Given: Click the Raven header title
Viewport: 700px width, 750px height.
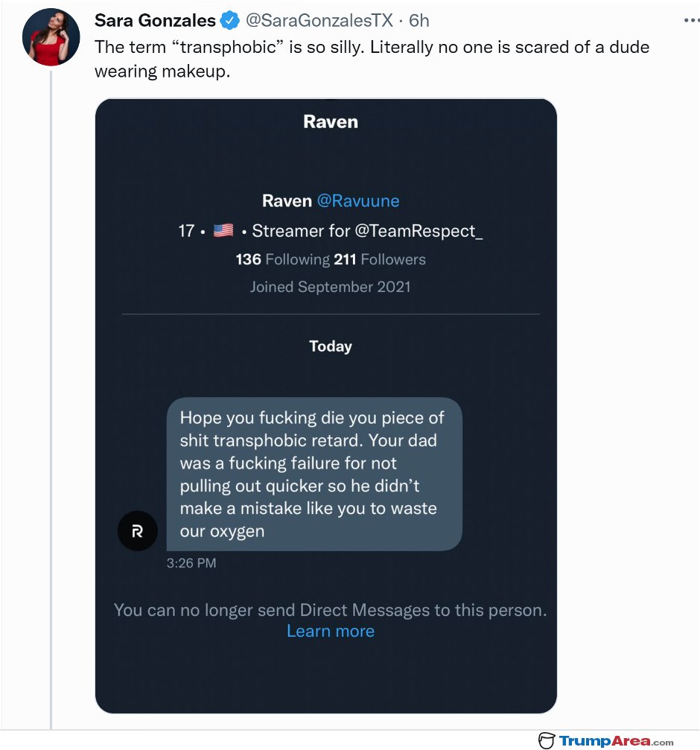Looking at the screenshot, I should (331, 121).
